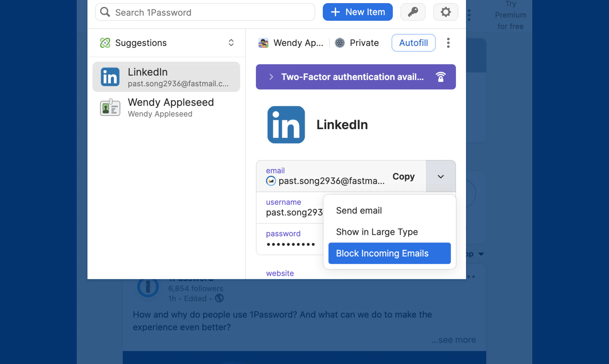This screenshot has height=364, width=609.
Task: Open settings via the gear icon
Action: click(445, 12)
